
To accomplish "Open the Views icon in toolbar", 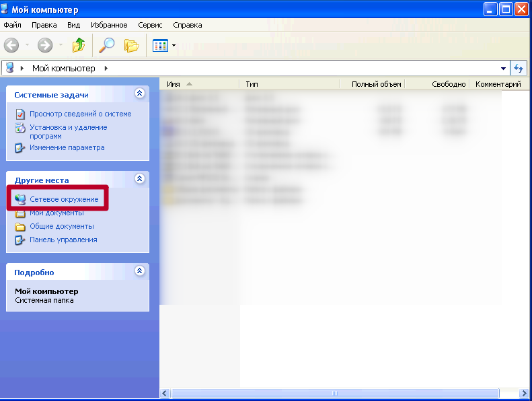I will click(160, 45).
